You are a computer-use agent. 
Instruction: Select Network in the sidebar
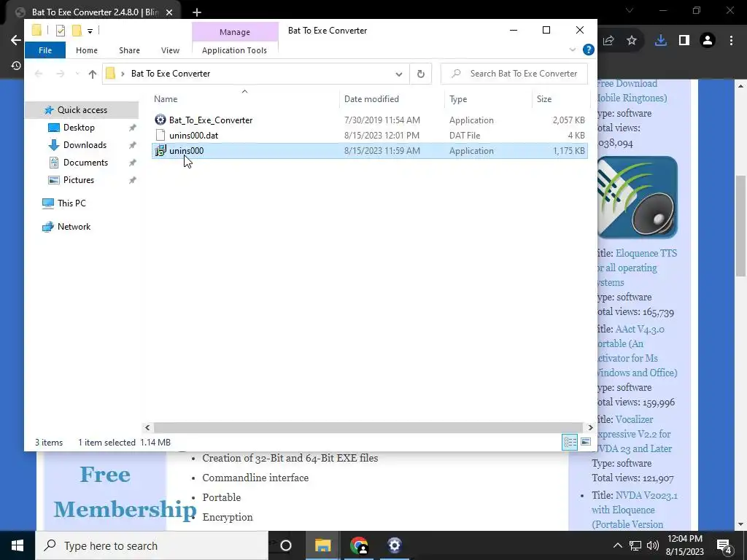tap(74, 227)
